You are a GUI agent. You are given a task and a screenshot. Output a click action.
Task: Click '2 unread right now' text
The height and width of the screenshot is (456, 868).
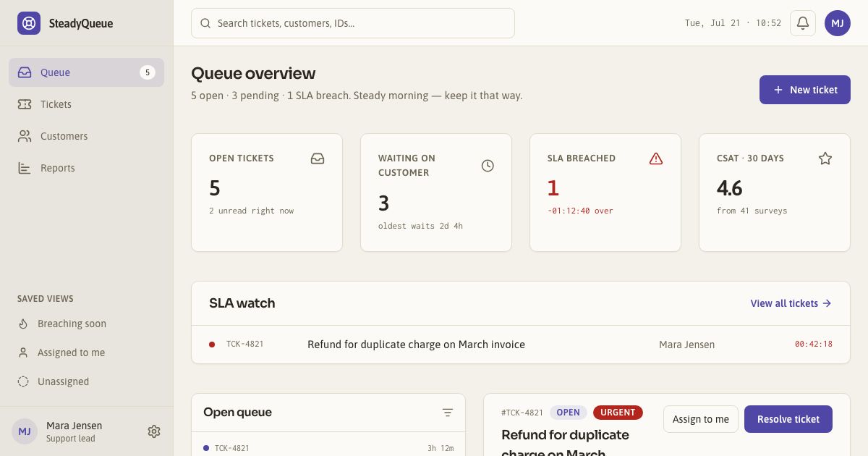pyautogui.click(x=252, y=211)
